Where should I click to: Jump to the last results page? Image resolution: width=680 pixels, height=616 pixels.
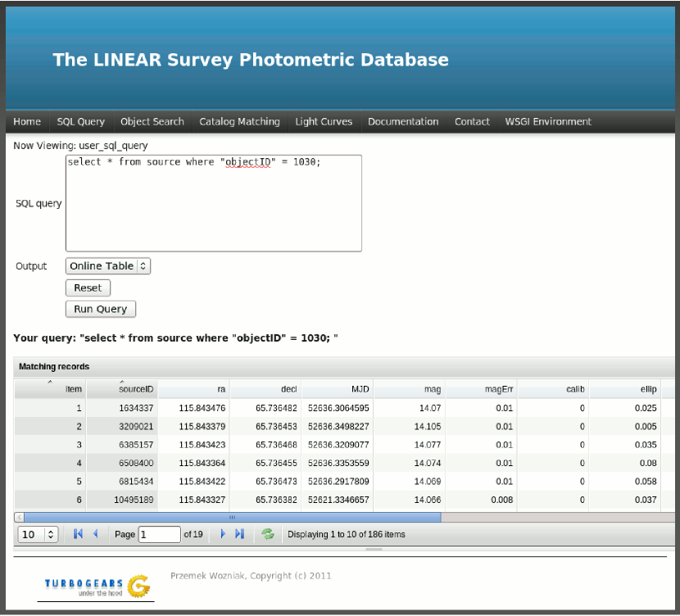click(x=240, y=534)
